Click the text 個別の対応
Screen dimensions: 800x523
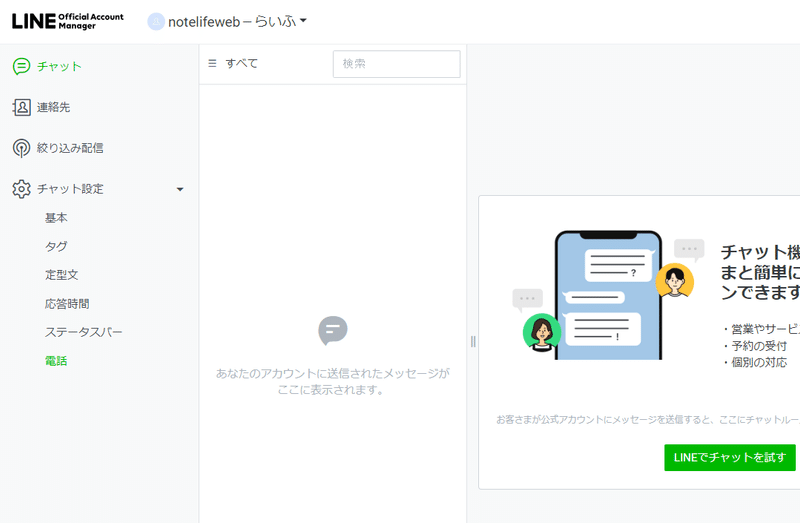click(x=759, y=362)
